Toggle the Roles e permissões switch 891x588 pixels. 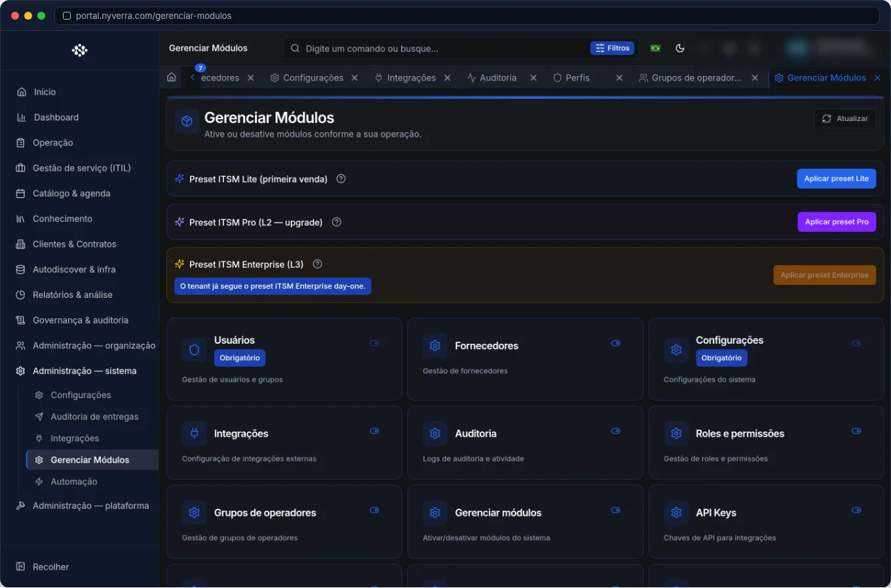(x=856, y=431)
